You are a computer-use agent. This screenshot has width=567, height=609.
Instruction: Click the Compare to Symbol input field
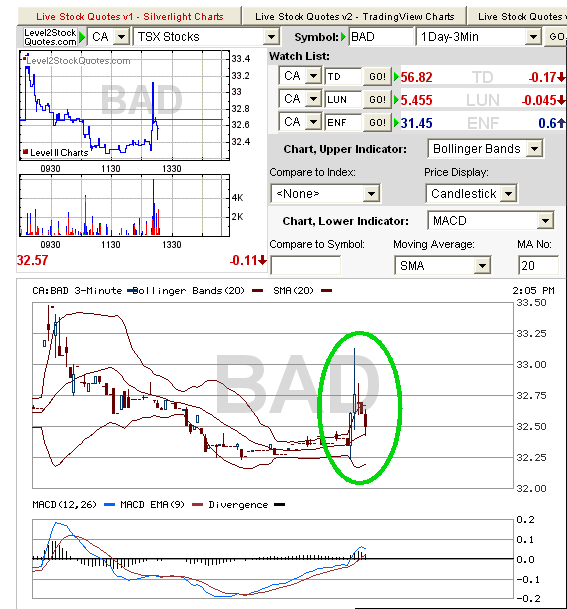click(x=306, y=265)
